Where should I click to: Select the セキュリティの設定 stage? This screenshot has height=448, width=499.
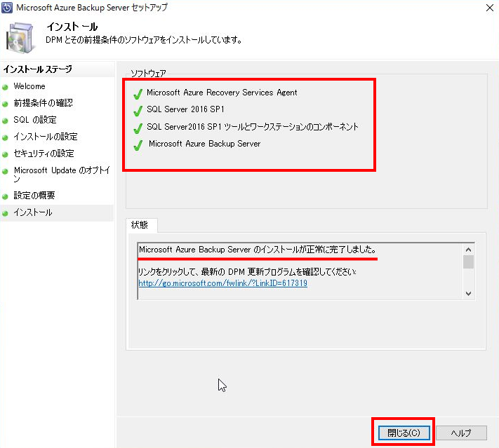tap(44, 154)
